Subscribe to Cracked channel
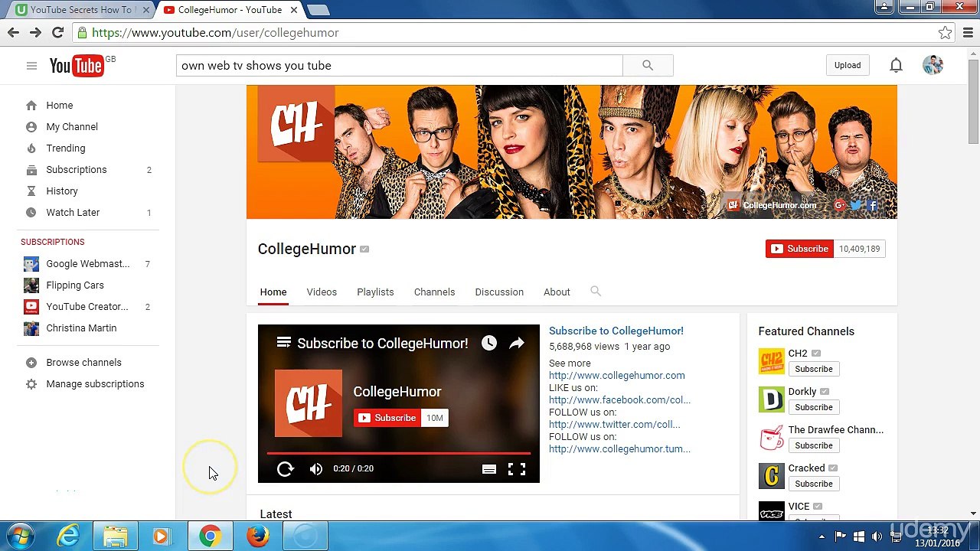The image size is (980, 551). (x=813, y=484)
